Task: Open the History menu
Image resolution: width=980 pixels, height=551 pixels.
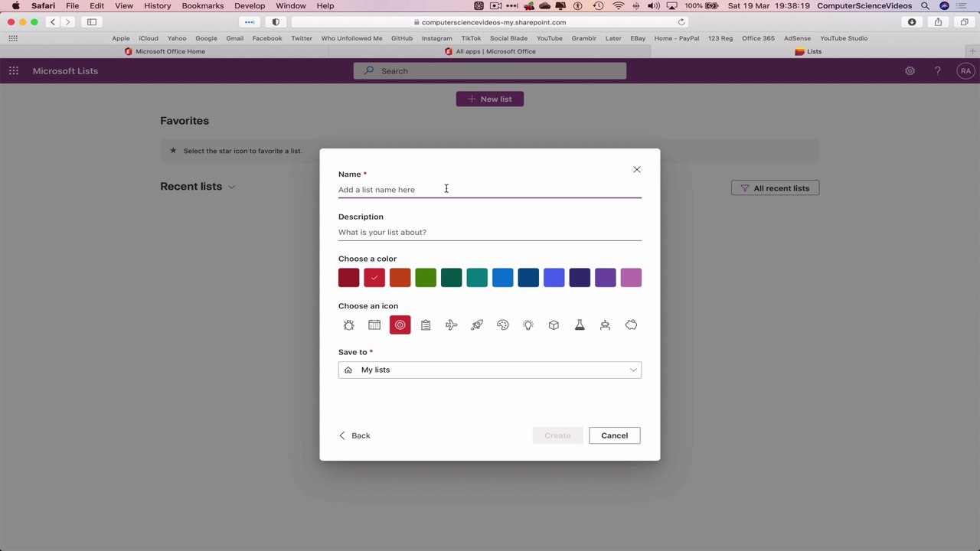Action: click(158, 6)
